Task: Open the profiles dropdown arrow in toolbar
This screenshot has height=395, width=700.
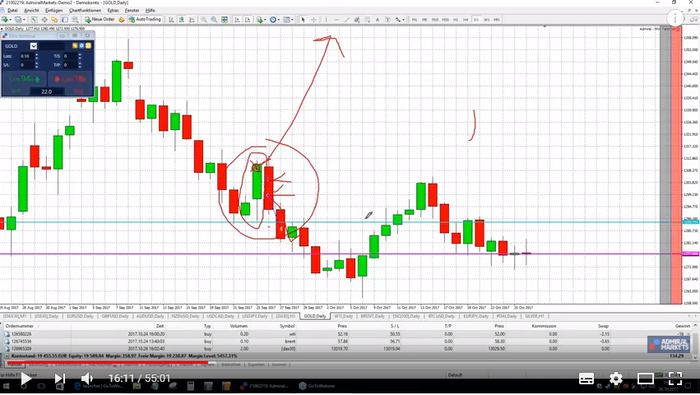Action: (24, 20)
